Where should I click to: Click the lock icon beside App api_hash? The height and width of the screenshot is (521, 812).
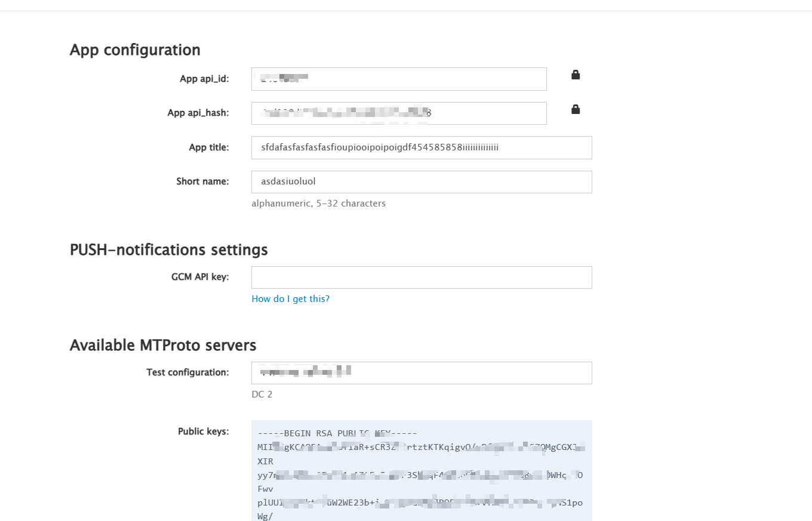[x=576, y=109]
